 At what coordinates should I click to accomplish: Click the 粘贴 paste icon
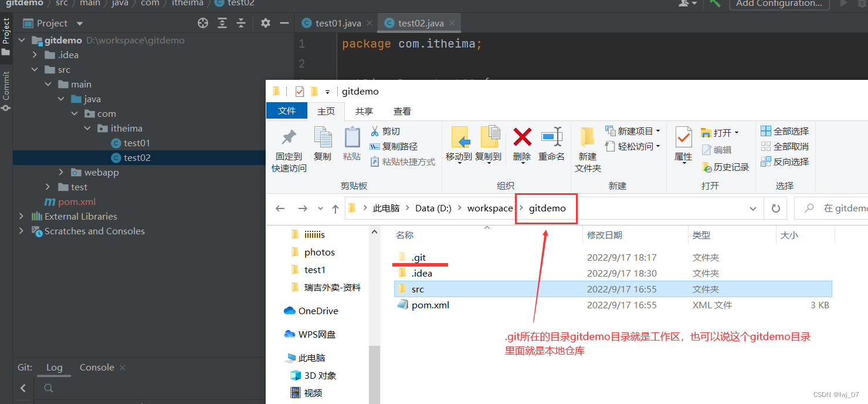[x=352, y=137]
